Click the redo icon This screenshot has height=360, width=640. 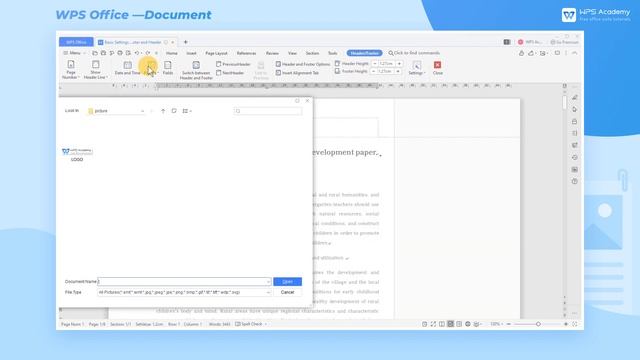pos(148,53)
